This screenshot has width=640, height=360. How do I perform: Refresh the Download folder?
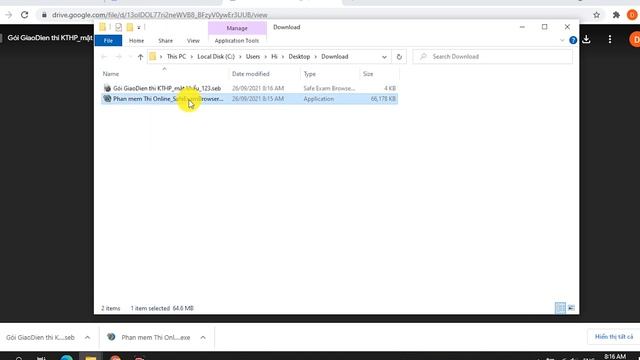click(399, 57)
